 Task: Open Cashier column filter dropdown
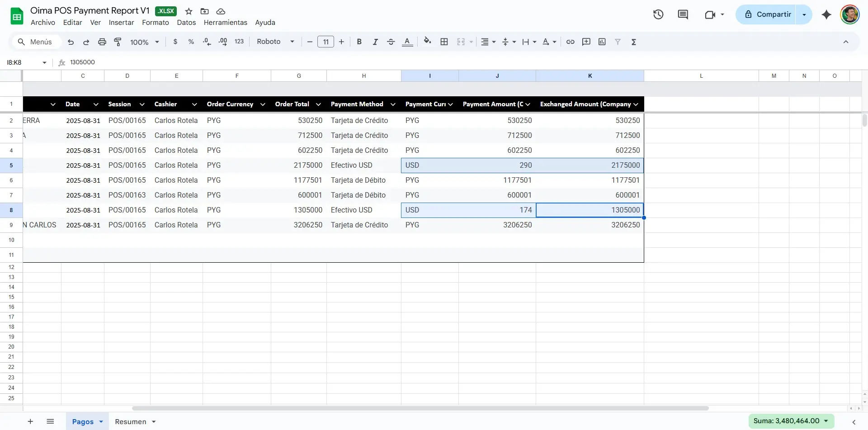tap(194, 104)
